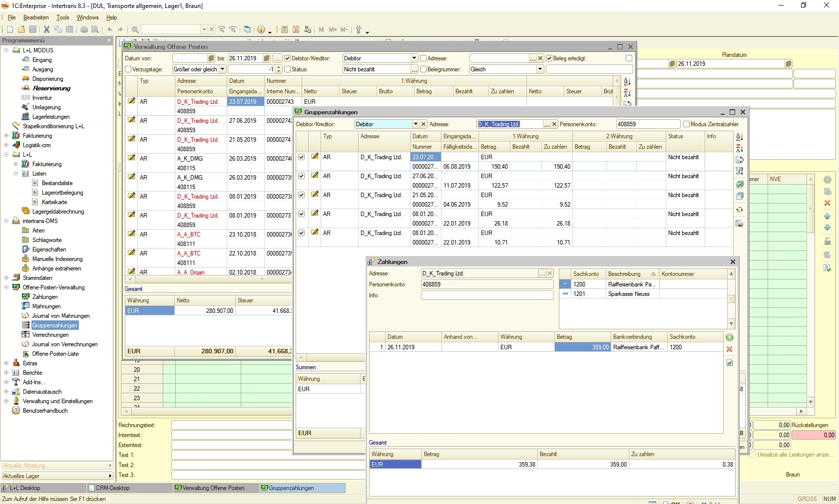Click the confirm document icon in Zahlungen
Viewport: 839px width, 504px height.
pyautogui.click(x=729, y=363)
